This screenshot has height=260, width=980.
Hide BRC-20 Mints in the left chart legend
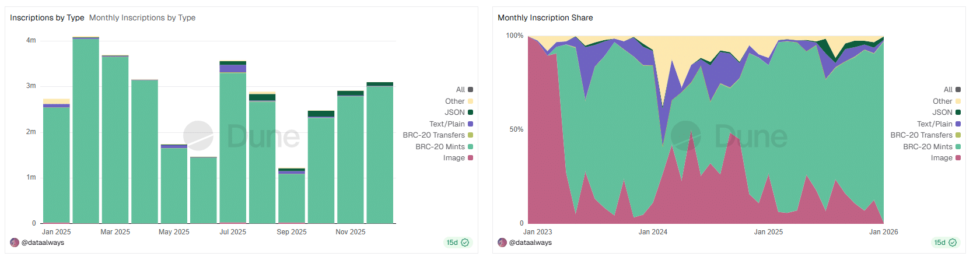pos(440,147)
